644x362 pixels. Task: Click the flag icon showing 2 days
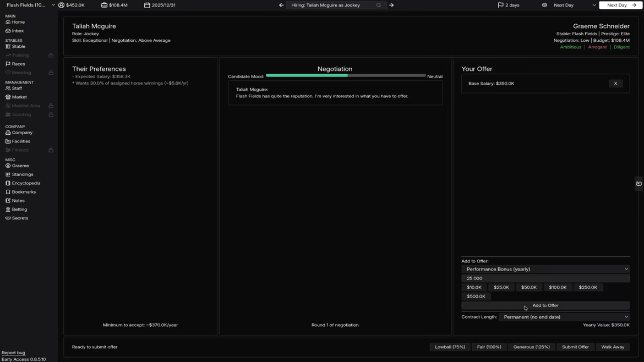point(500,6)
